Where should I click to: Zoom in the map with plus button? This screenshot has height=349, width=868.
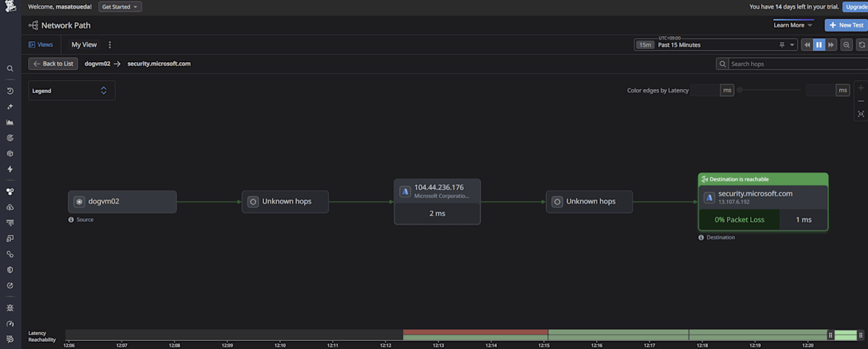pos(861,88)
